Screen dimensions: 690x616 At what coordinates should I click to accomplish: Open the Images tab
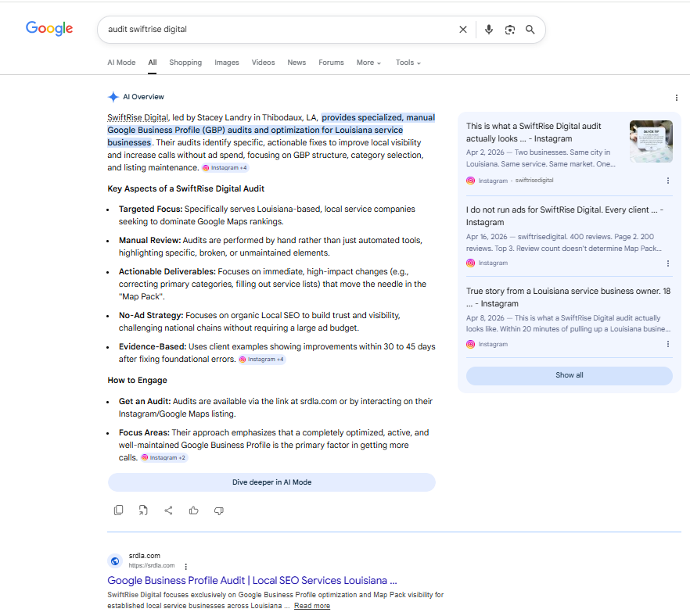(x=227, y=63)
